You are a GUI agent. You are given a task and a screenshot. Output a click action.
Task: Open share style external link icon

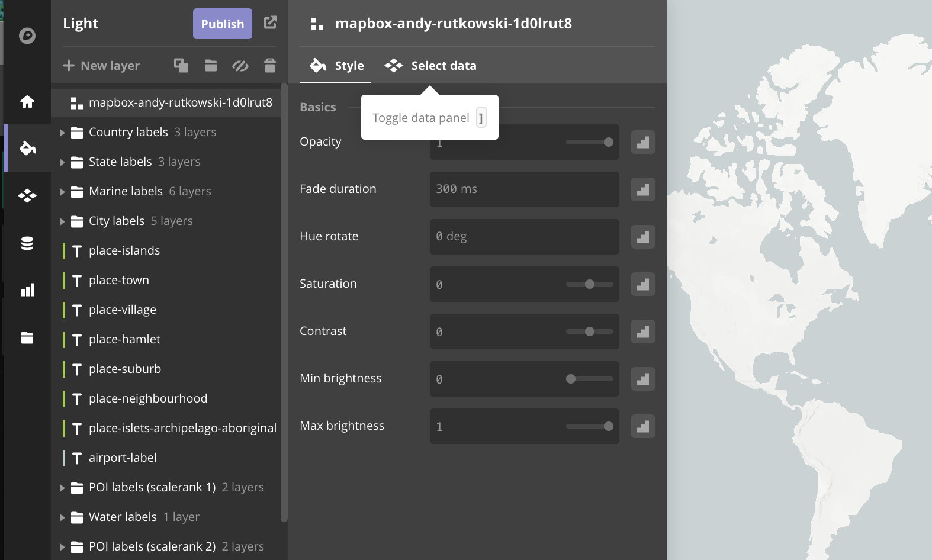tap(271, 22)
